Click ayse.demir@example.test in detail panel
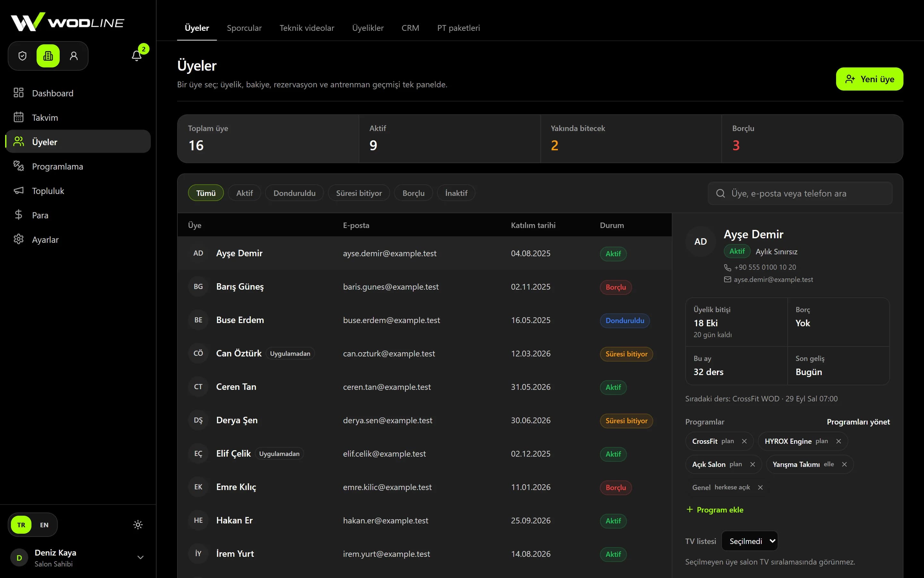This screenshot has height=578, width=924. (773, 279)
